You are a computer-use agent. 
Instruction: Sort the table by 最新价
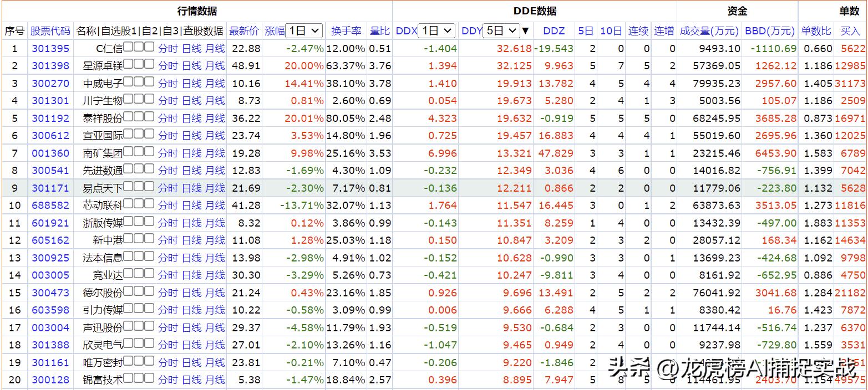(x=244, y=31)
